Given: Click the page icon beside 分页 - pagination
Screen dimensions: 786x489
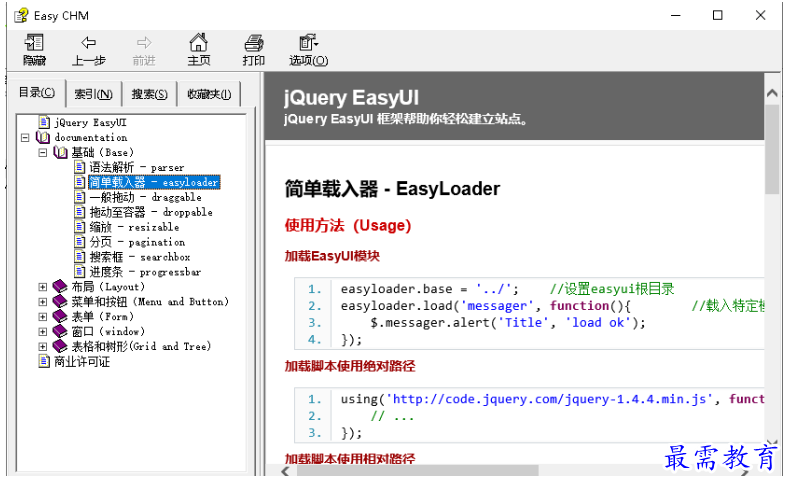Looking at the screenshot, I should pyautogui.click(x=80, y=242).
